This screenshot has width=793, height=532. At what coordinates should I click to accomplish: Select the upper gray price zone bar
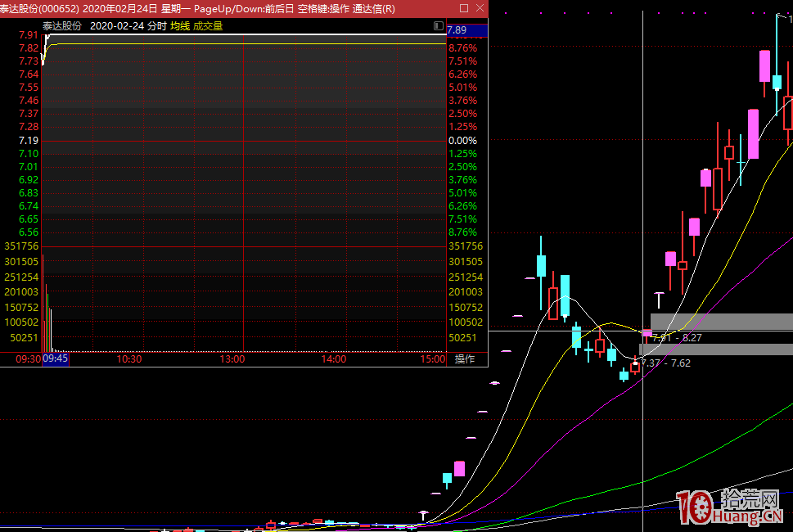[721, 321]
